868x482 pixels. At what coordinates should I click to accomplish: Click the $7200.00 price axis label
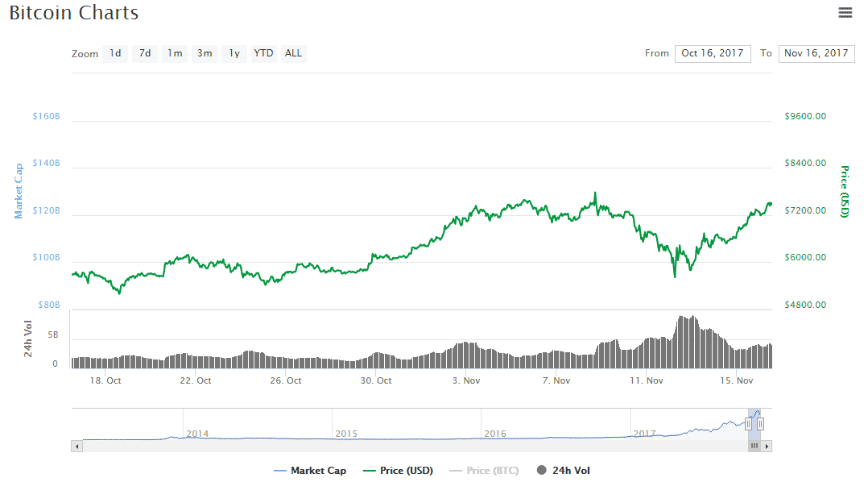tap(805, 210)
